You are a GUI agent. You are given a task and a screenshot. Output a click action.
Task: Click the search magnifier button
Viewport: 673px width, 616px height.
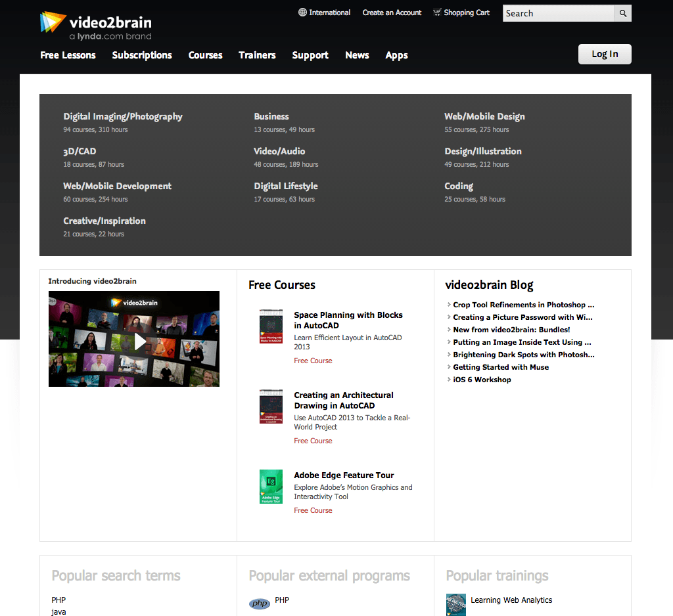click(623, 13)
